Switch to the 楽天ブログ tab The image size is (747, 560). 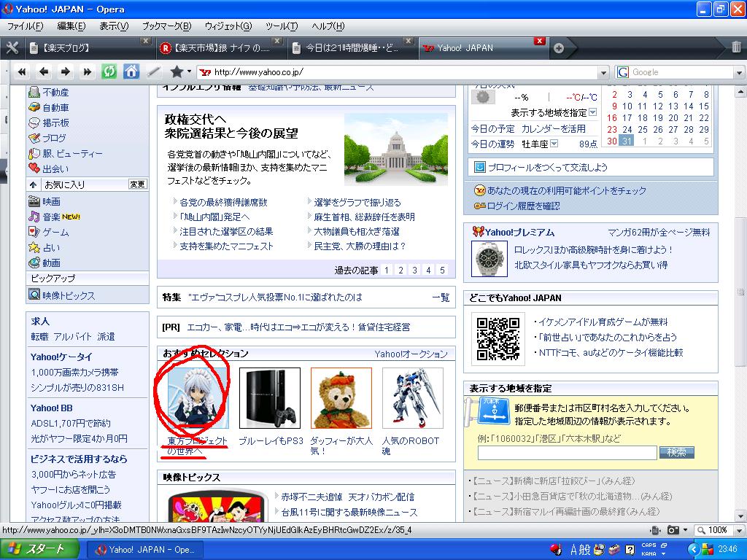tap(89, 48)
